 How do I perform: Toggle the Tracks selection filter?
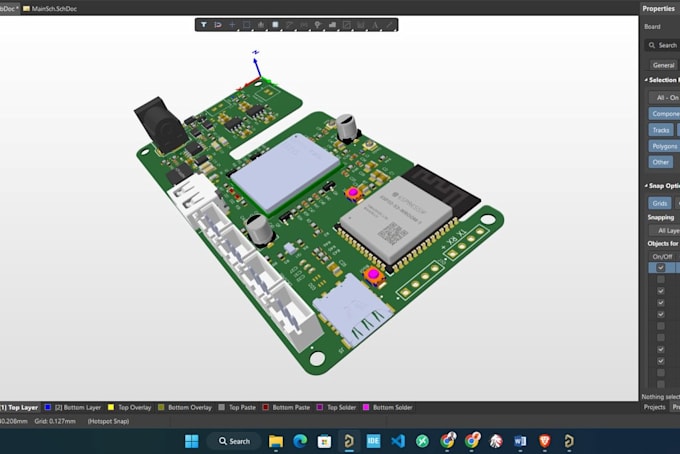point(661,130)
